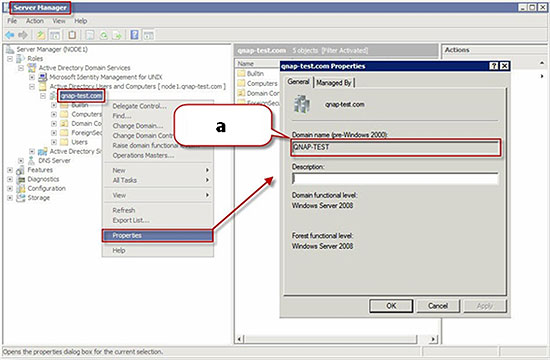This screenshot has height=360, width=550.
Task: Toggle the Show/Hide Console Tree toolbar icon
Action: [55, 35]
